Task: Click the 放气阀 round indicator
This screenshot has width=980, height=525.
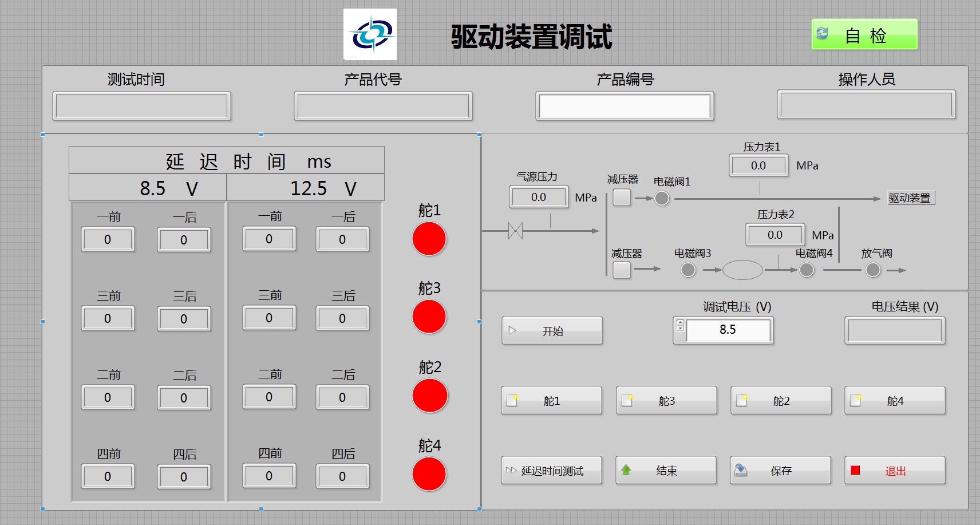Action: click(873, 270)
